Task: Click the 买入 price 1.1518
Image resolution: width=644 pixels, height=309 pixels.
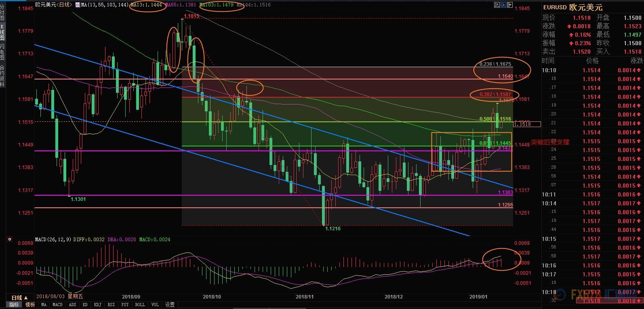Action: (632, 52)
